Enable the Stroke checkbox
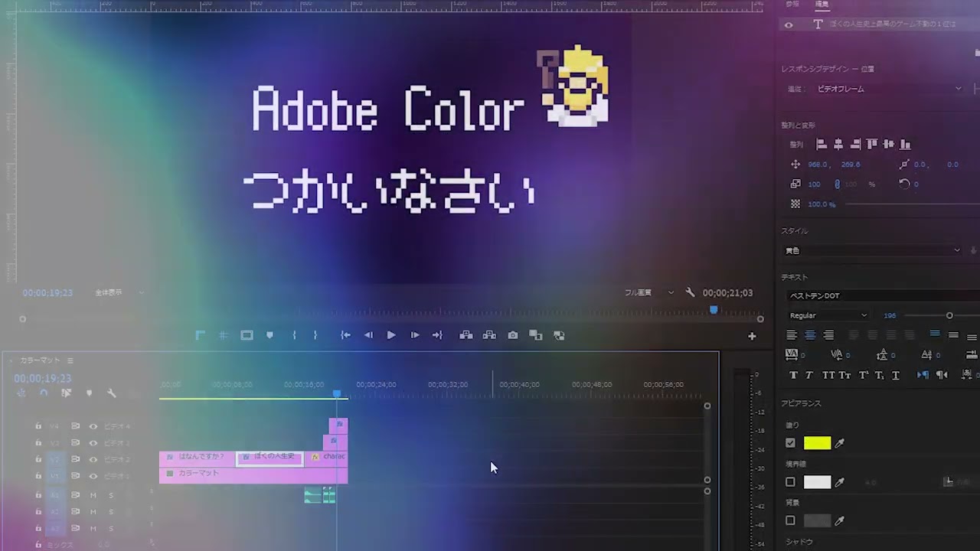980x551 pixels. click(x=790, y=482)
